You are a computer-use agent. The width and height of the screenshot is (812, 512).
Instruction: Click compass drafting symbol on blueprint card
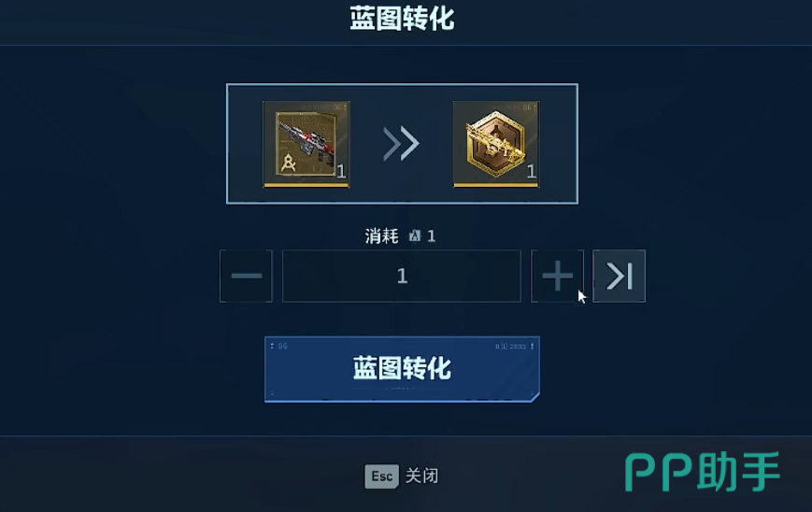coord(289,164)
